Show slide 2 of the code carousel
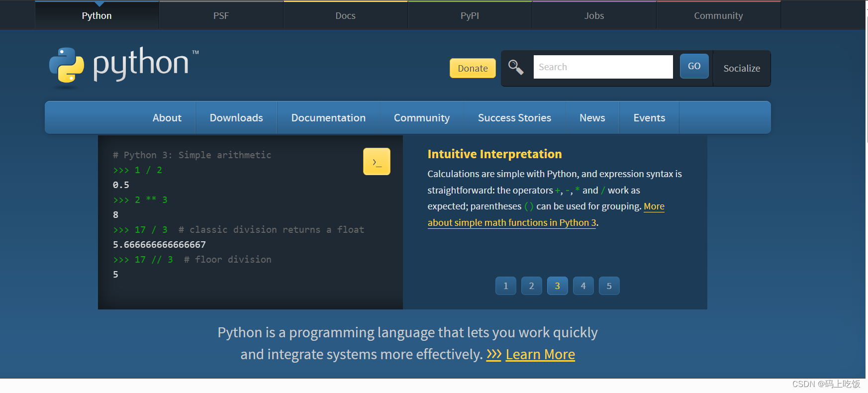The height and width of the screenshot is (393, 868). tap(532, 286)
